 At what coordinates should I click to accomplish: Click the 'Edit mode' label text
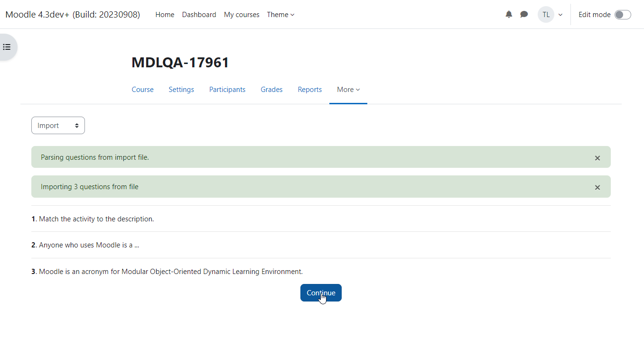pyautogui.click(x=595, y=15)
